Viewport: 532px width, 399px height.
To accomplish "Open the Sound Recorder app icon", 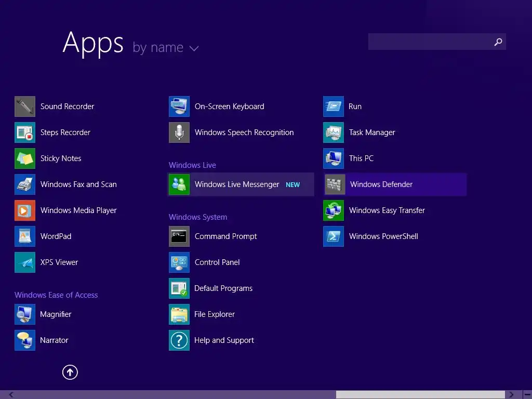I will point(25,107).
